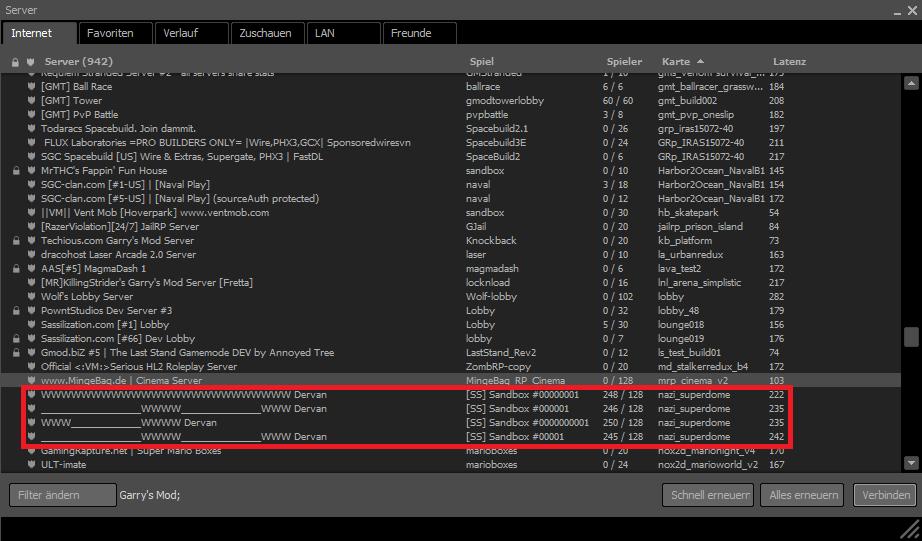
Task: Click the shield icon beside SGC-clan.com [#5-US]
Action: [31, 199]
